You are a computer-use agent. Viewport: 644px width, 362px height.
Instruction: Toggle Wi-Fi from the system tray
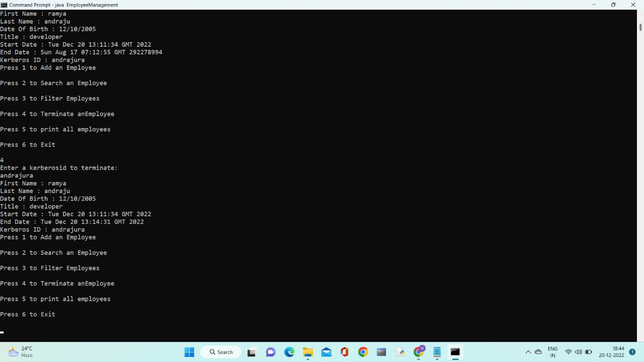[x=568, y=352]
